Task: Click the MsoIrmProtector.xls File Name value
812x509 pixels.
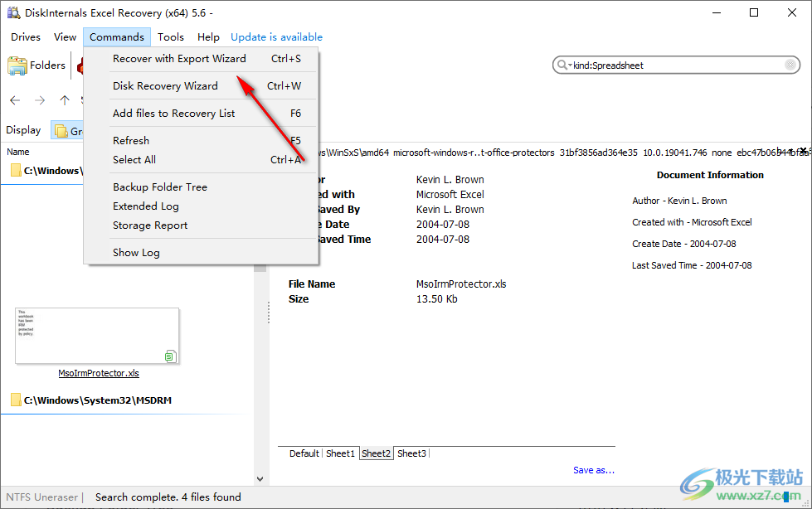Action: pos(461,284)
